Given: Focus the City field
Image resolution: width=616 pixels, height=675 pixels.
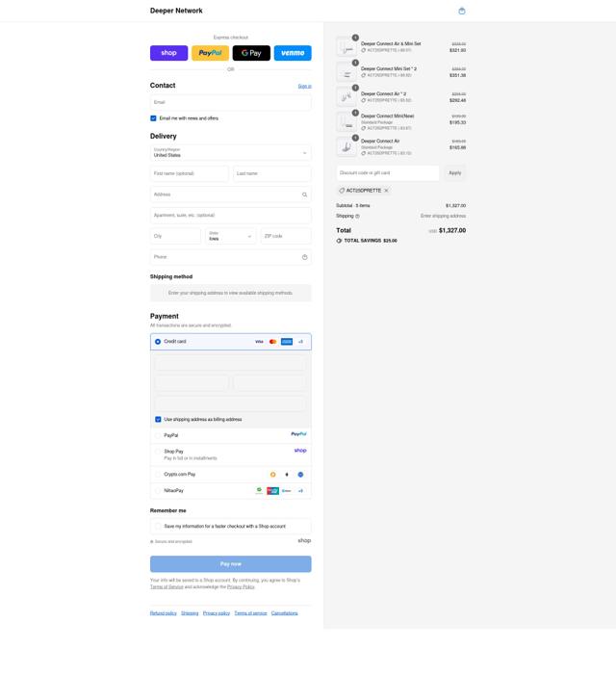Looking at the screenshot, I should pyautogui.click(x=175, y=236).
